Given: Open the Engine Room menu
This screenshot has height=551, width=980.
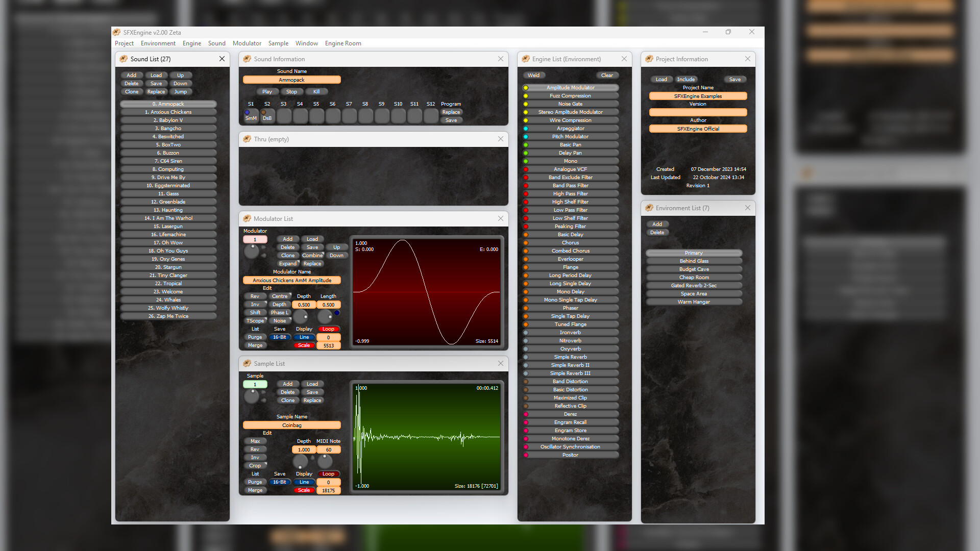Looking at the screenshot, I should (342, 43).
